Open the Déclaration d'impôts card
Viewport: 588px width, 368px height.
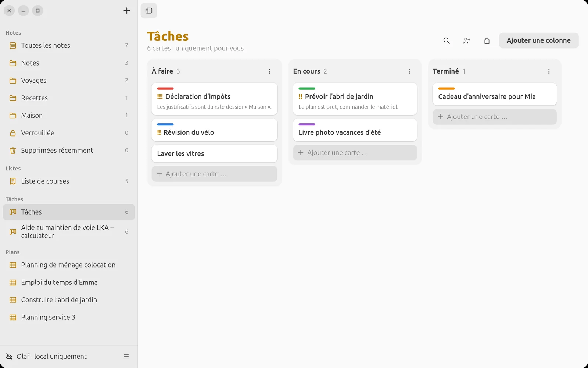215,99
